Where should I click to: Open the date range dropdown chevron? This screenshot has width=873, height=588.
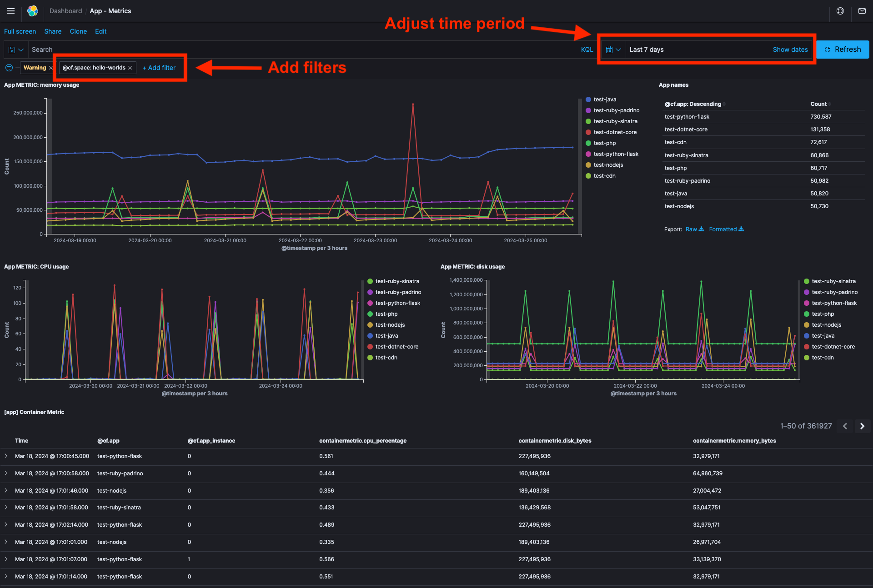point(619,50)
